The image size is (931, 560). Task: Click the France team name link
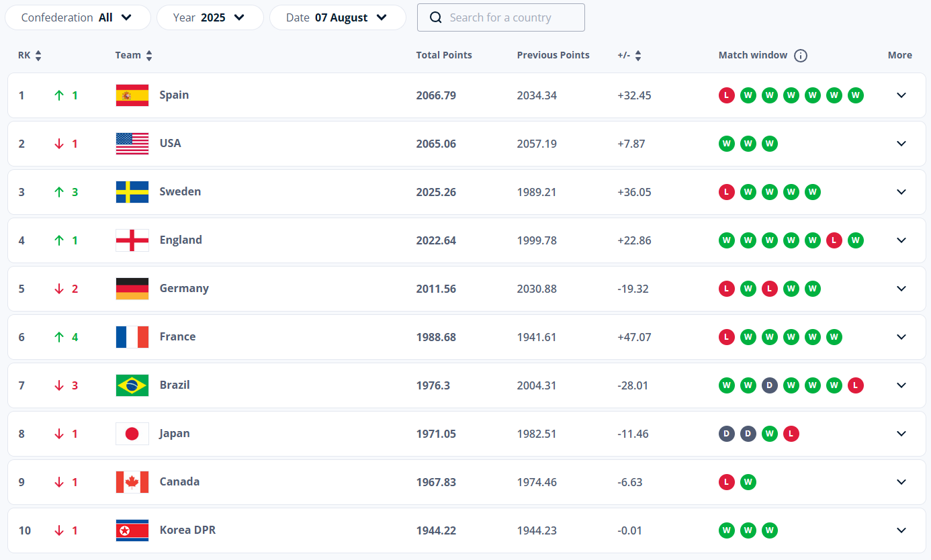(x=177, y=336)
